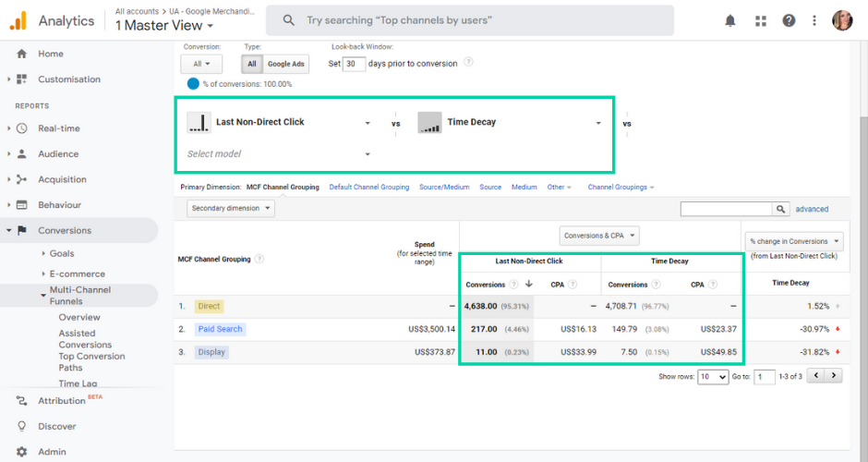
Task: Click the Home house icon
Action: tap(21, 54)
